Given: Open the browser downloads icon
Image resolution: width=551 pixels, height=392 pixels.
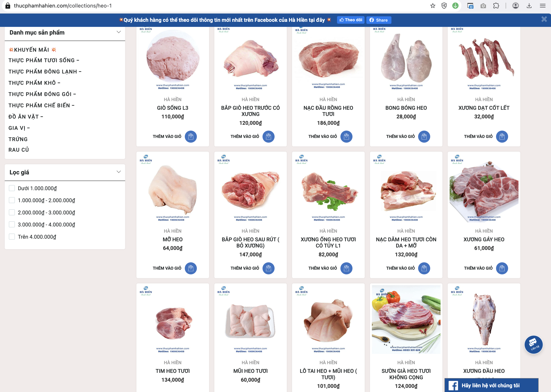Looking at the screenshot, I should point(529,6).
